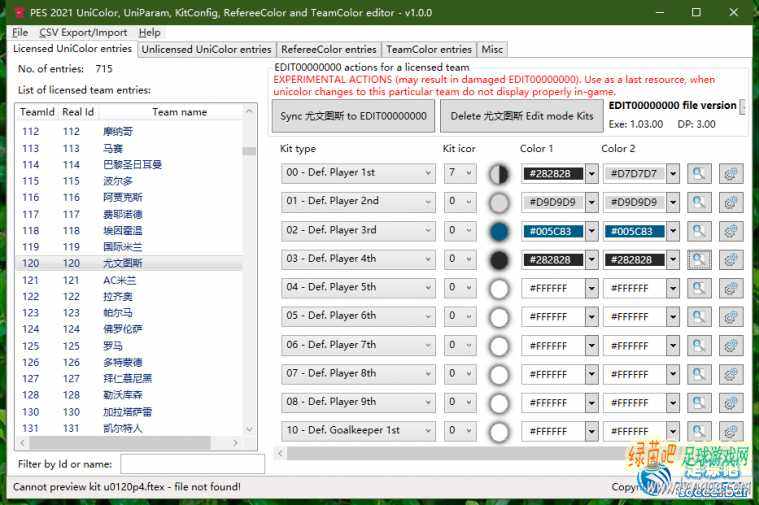
Task: Select team 112 摩纳哥 in the list
Action: 129,132
